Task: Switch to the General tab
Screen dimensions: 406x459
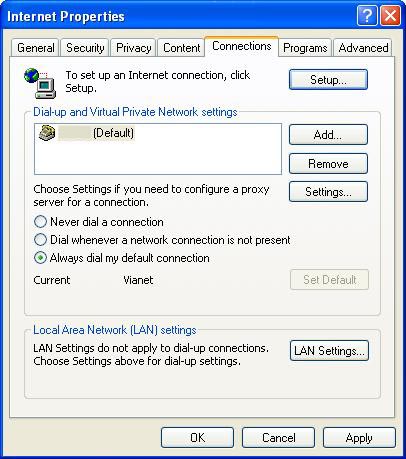Action: (35, 48)
